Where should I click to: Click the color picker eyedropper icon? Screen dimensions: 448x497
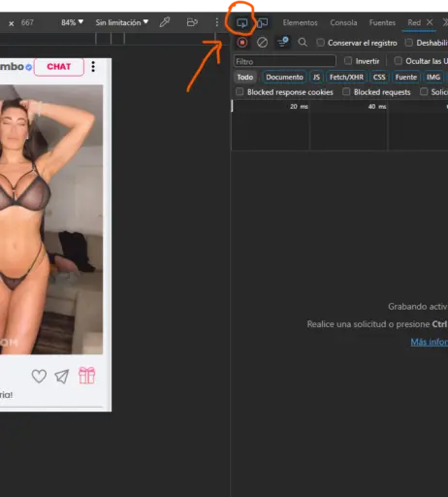[165, 22]
